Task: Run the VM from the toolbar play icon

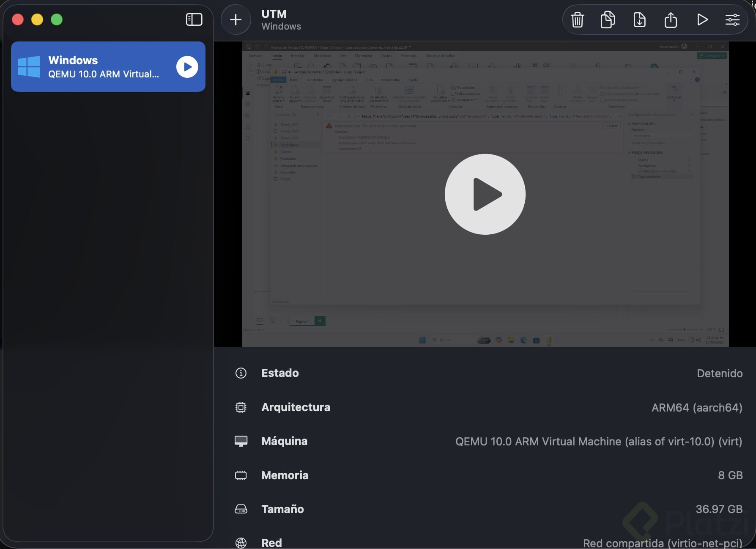Action: 702,19
